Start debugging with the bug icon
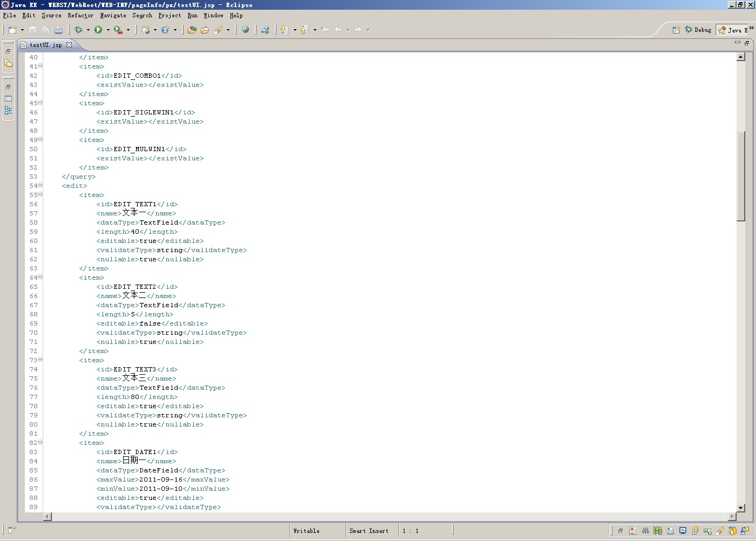Screen dimensions: 756x541 pos(79,30)
